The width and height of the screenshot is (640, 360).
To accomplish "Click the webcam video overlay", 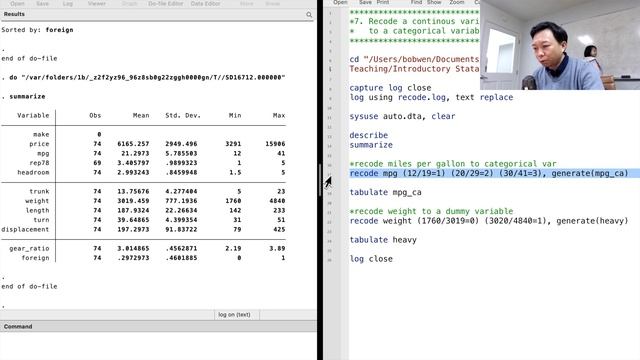I will (560, 45).
